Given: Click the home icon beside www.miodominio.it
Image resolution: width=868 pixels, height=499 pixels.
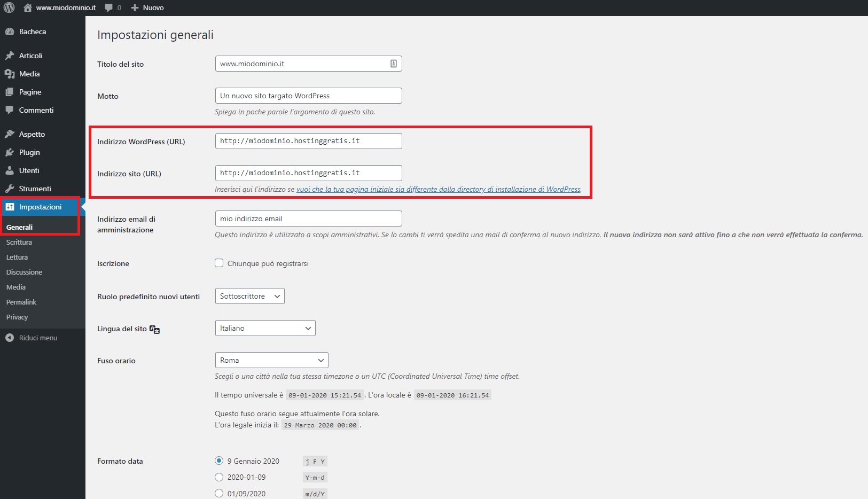Looking at the screenshot, I should coord(28,7).
